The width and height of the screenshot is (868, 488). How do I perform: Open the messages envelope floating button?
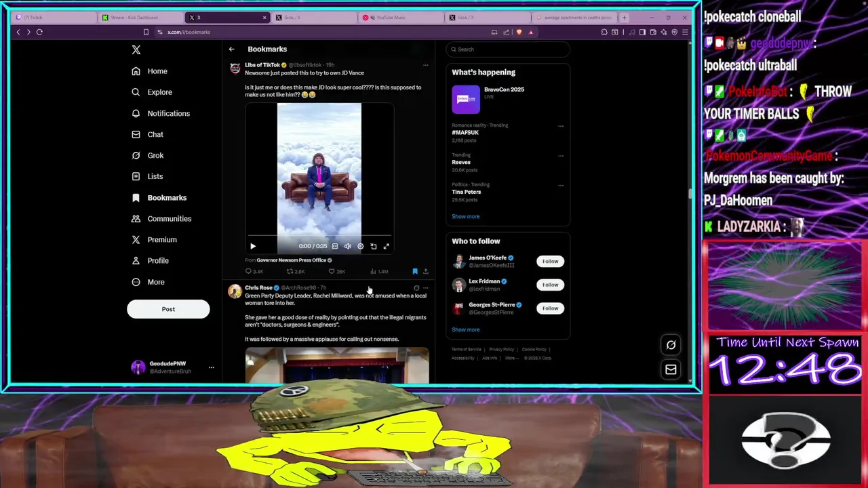click(x=671, y=369)
